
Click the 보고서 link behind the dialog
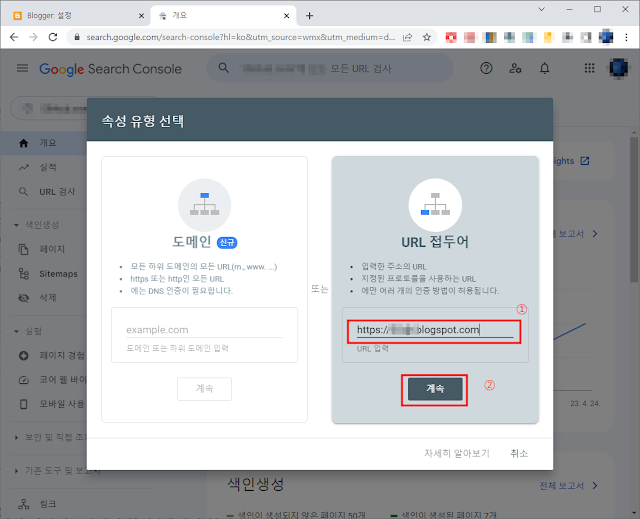[575, 234]
